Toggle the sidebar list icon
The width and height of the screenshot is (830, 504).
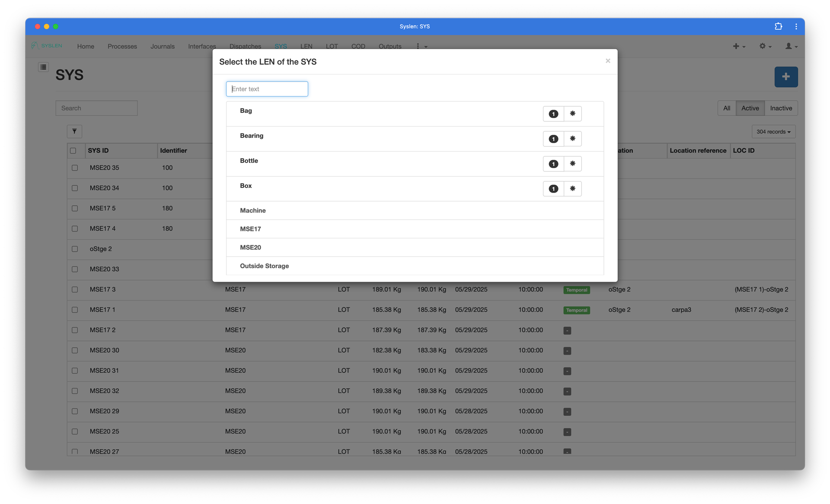point(43,67)
